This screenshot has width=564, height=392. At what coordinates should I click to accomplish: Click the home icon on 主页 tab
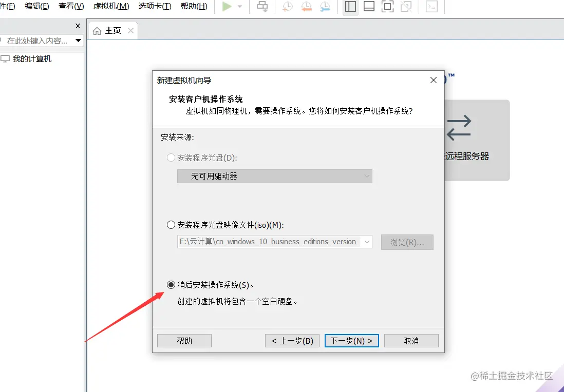pyautogui.click(x=97, y=31)
